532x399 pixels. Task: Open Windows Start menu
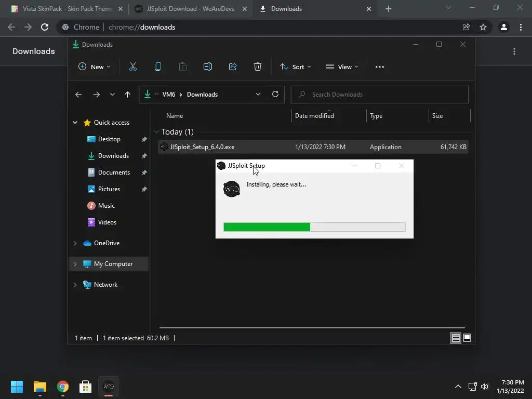point(17,387)
